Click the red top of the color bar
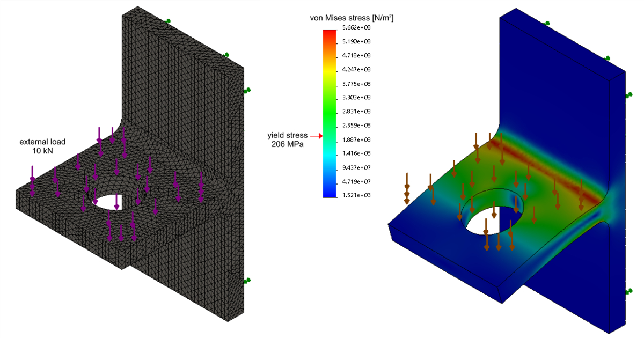Screen dimensions: 644x338 (x=330, y=33)
